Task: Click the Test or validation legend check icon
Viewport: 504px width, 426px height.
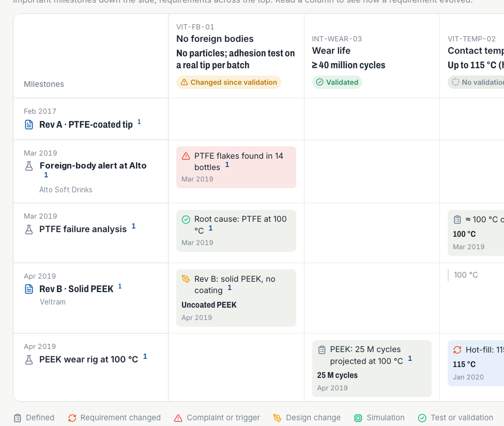Action: click(422, 418)
